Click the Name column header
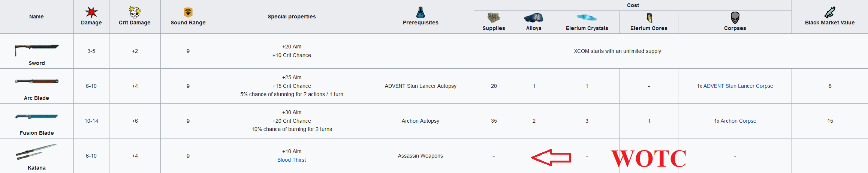Viewport: 868px width, 173px height. pos(36,17)
